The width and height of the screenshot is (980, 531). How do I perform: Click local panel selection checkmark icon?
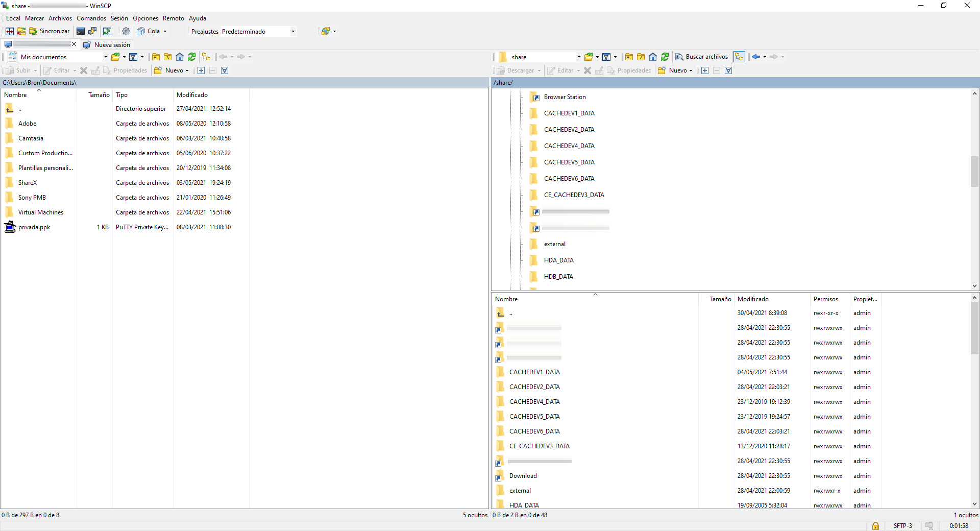[x=225, y=70]
